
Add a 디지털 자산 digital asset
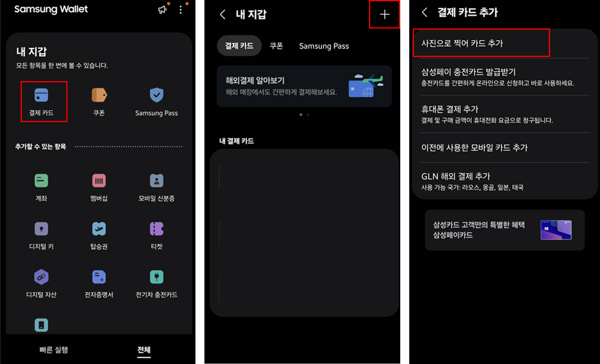[41, 277]
